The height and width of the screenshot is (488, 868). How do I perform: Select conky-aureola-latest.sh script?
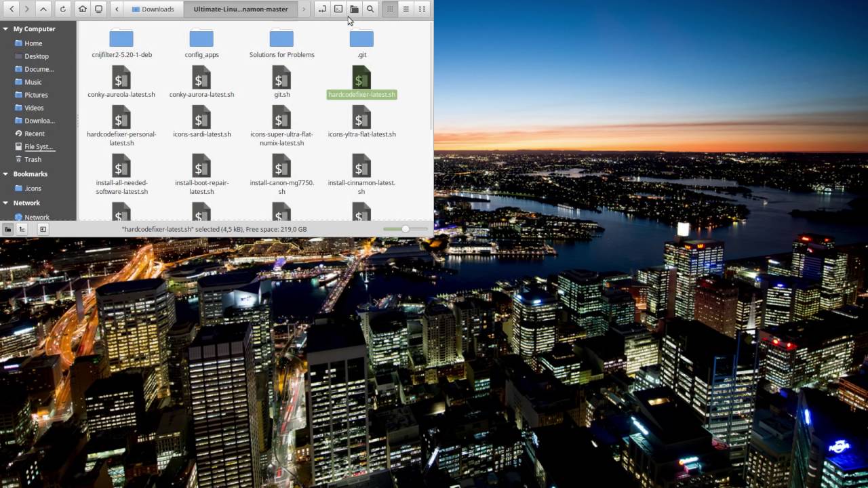[x=121, y=82]
